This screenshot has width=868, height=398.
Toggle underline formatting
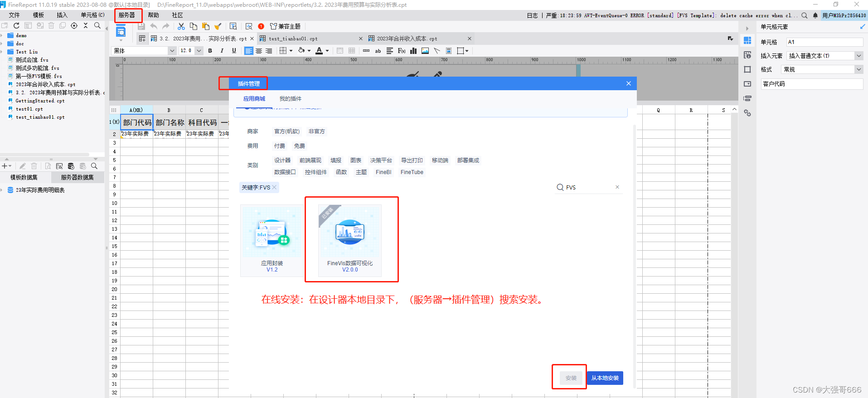click(x=234, y=51)
